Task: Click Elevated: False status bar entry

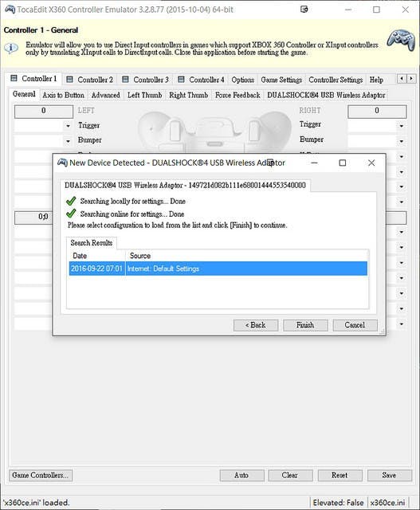Action: pyautogui.click(x=338, y=503)
